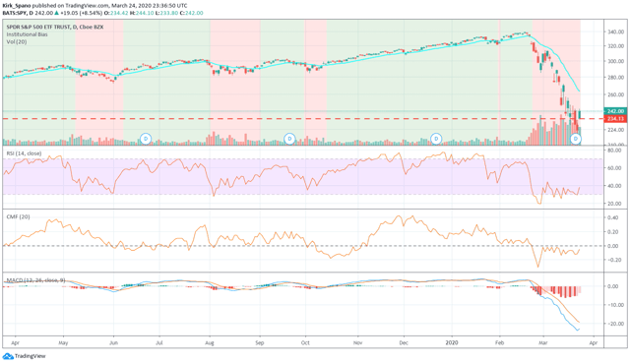This screenshot has height=364, width=630.
Task: Click the 40.00 RSI axis label
Action: [x=614, y=186]
